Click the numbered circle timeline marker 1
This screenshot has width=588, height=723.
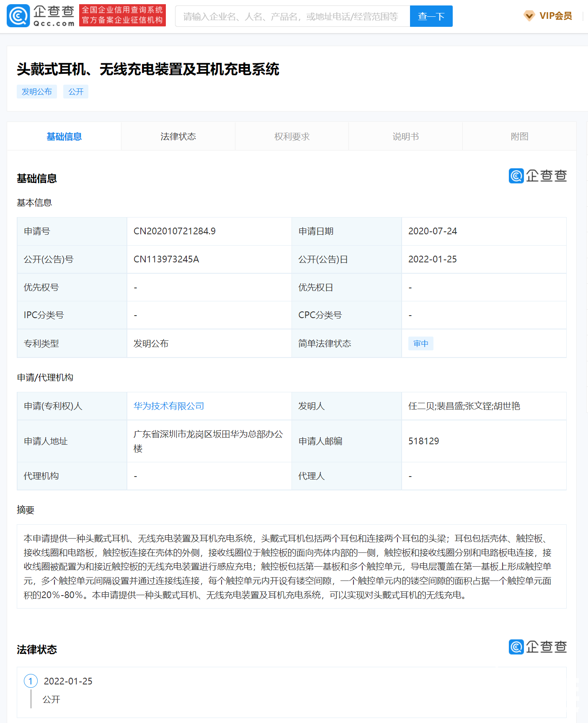click(x=31, y=681)
